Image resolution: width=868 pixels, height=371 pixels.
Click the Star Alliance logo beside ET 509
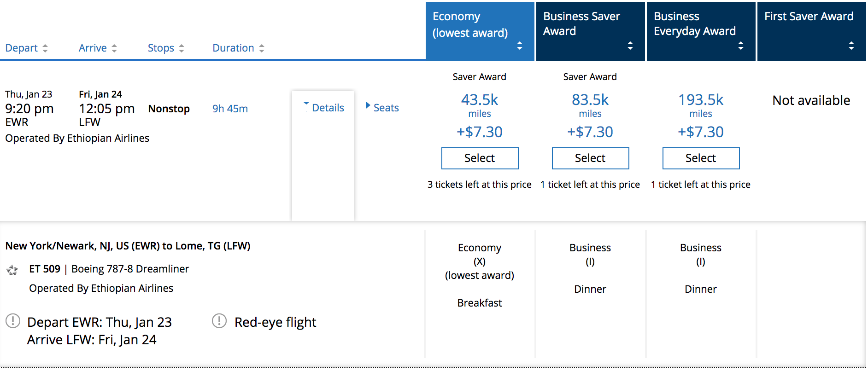click(x=12, y=270)
